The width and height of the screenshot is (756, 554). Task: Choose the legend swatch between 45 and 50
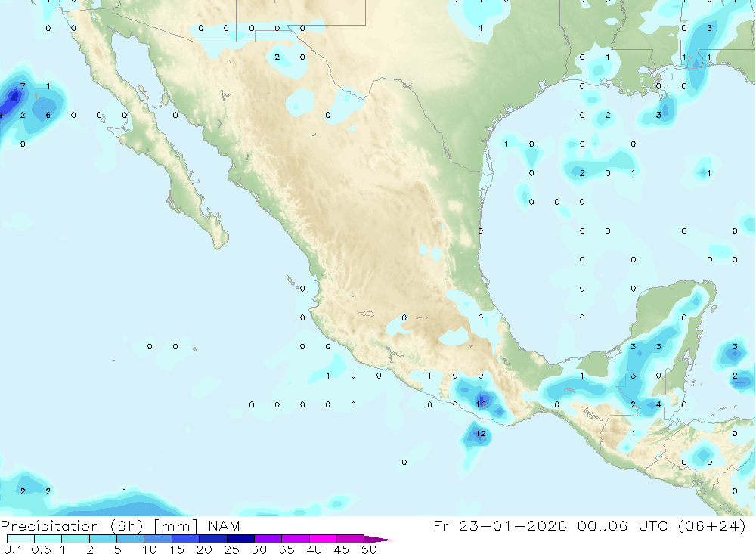click(x=350, y=539)
